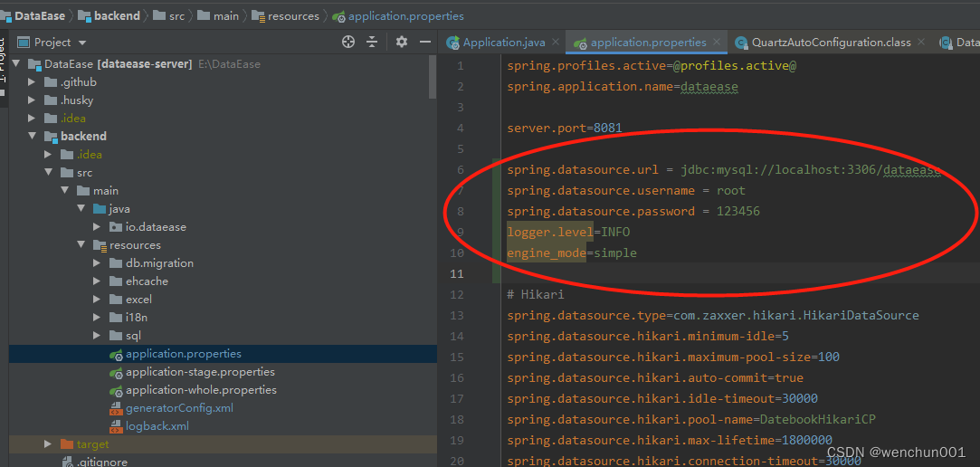Collapse the DataEase root project node
This screenshot has height=467, width=980.
[x=15, y=63]
